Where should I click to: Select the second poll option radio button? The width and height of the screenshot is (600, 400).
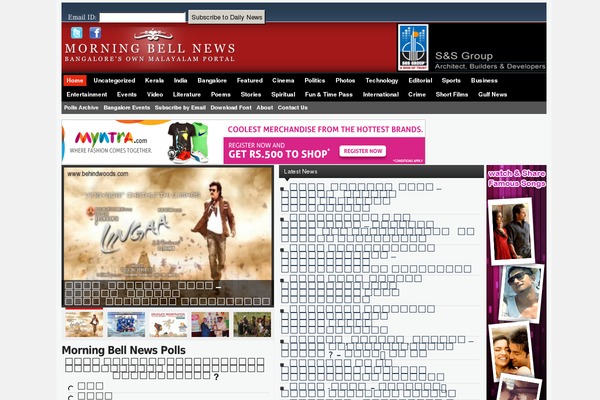pos(71,398)
